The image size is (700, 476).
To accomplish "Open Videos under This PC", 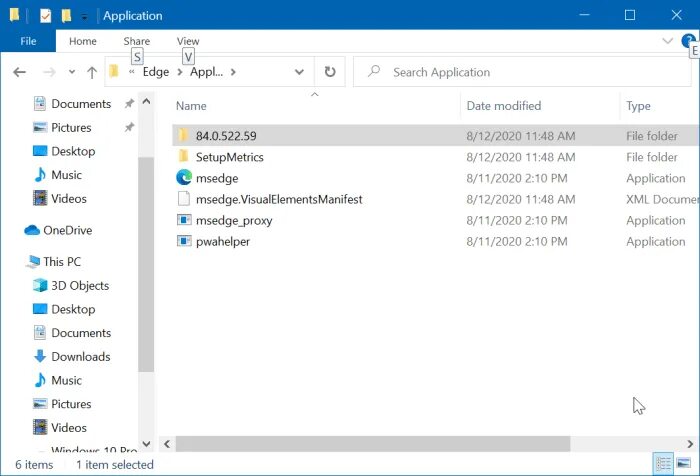I will 68,427.
